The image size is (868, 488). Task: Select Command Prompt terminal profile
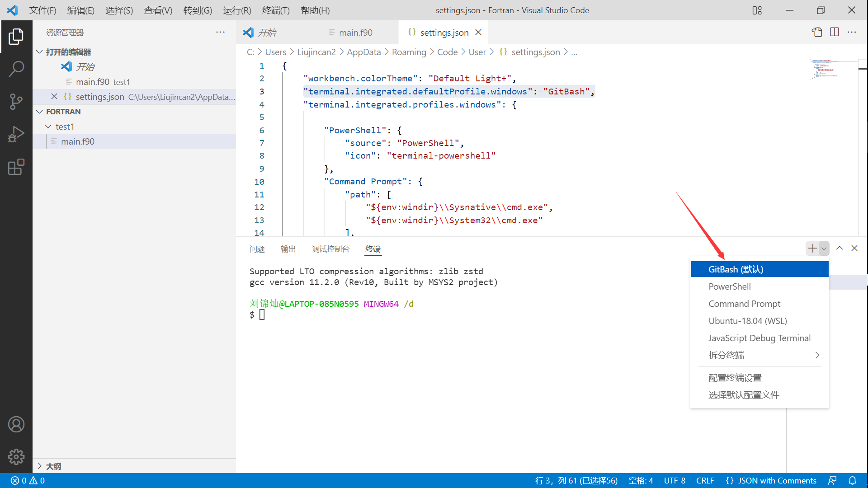coord(759,304)
